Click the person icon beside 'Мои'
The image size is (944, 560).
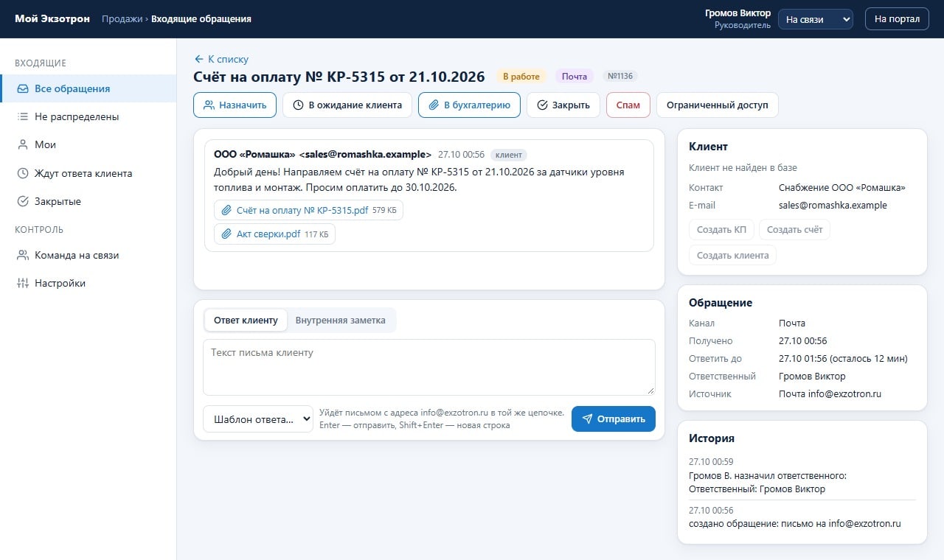coord(23,145)
